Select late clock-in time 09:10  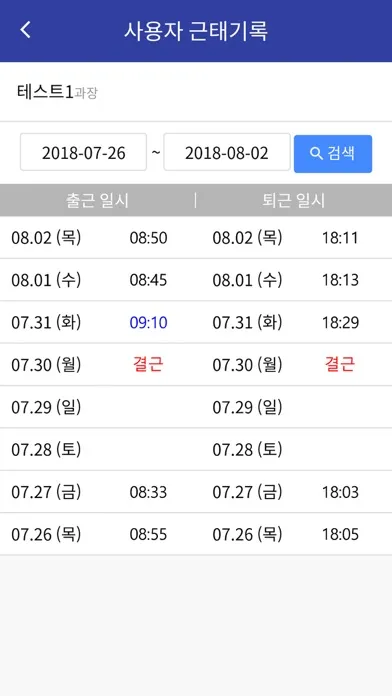148,322
